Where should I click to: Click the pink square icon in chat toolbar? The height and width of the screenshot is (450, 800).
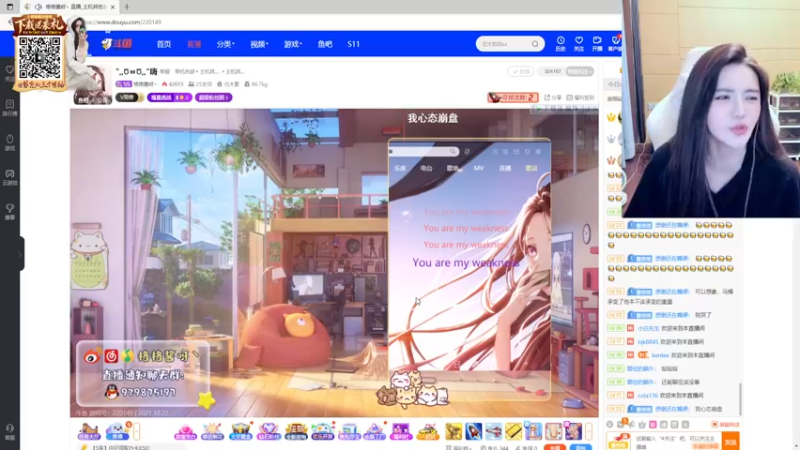click(653, 424)
